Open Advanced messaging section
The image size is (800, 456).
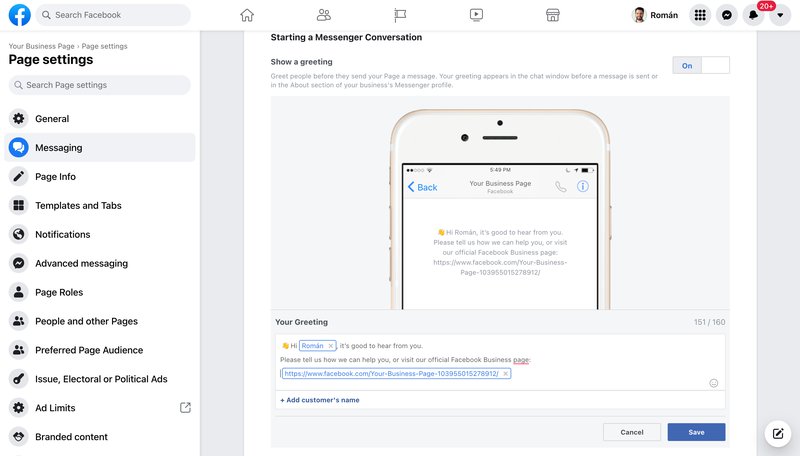coord(99,263)
